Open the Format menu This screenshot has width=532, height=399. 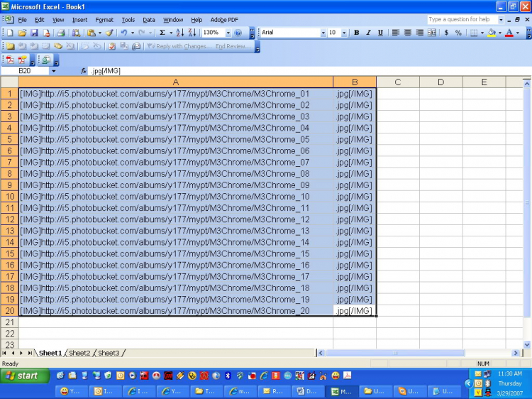click(x=104, y=20)
